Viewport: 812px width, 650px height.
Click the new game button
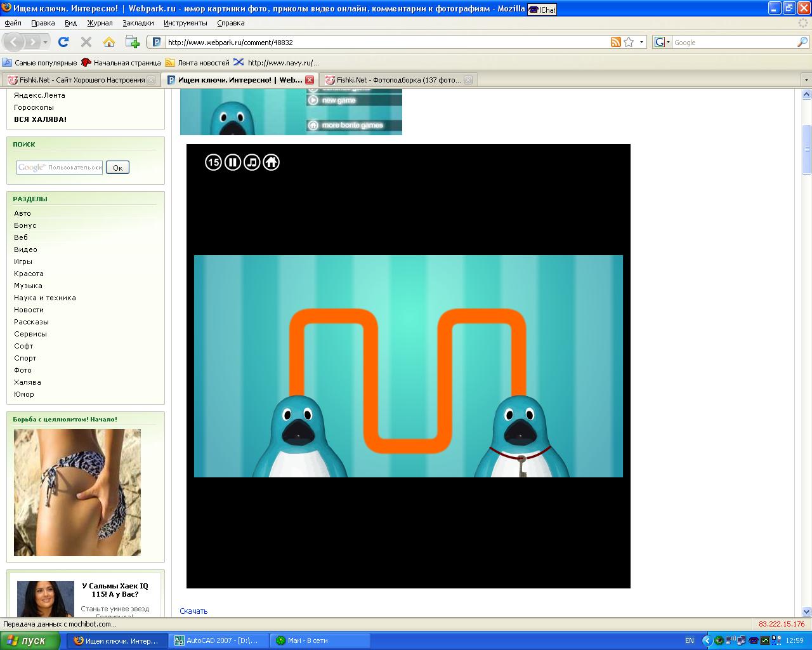[354, 100]
